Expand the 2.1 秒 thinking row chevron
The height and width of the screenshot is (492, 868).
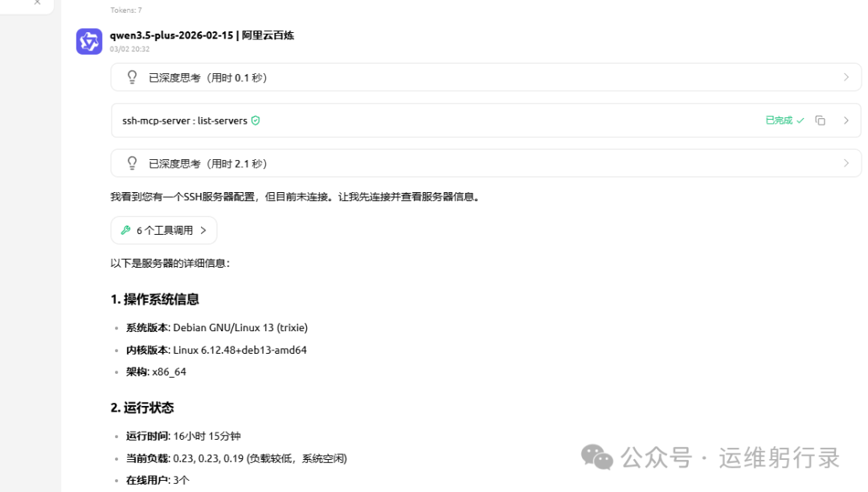point(845,163)
